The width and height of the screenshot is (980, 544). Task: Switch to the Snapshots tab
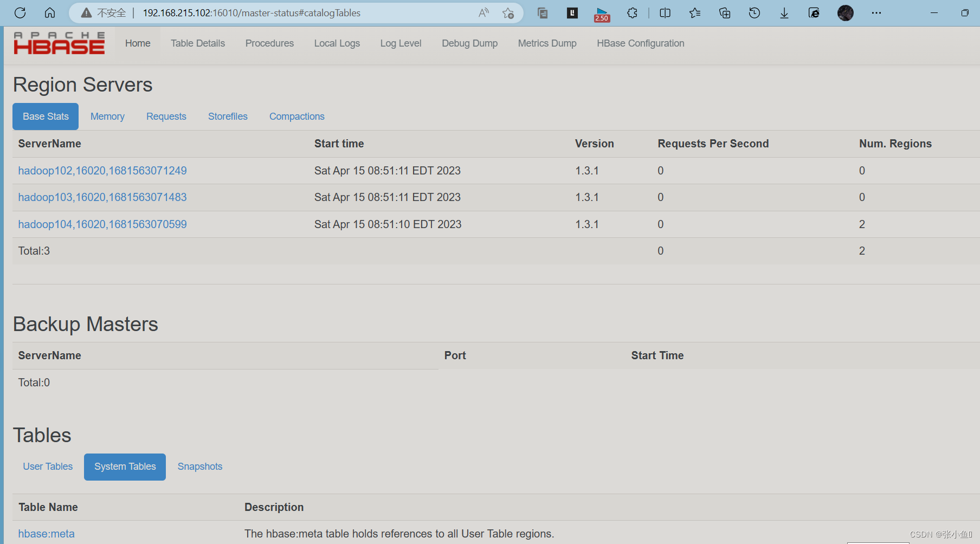click(x=199, y=466)
